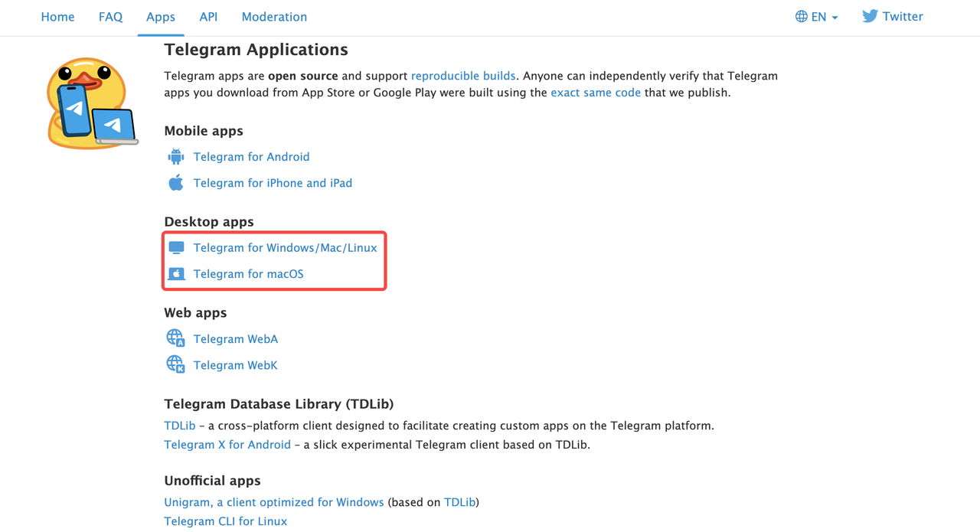Click the desktop monitor icon for Windows/Mac/Linux

176,248
